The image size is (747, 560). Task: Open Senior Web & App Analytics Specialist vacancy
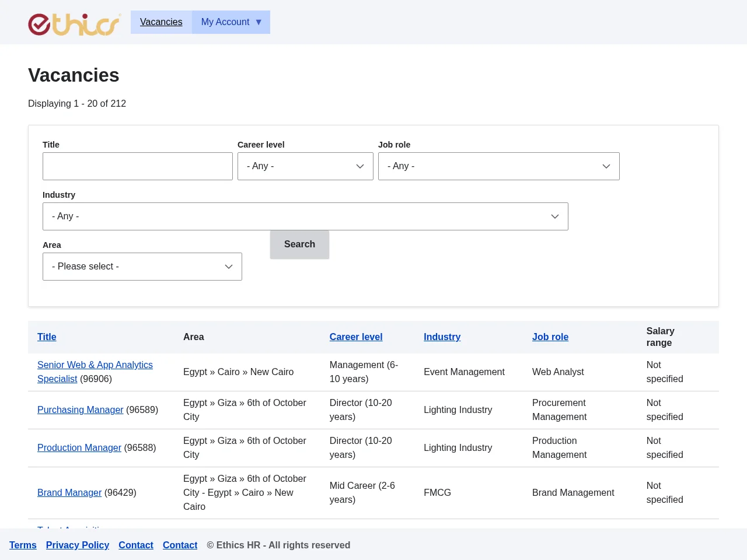pyautogui.click(x=95, y=372)
